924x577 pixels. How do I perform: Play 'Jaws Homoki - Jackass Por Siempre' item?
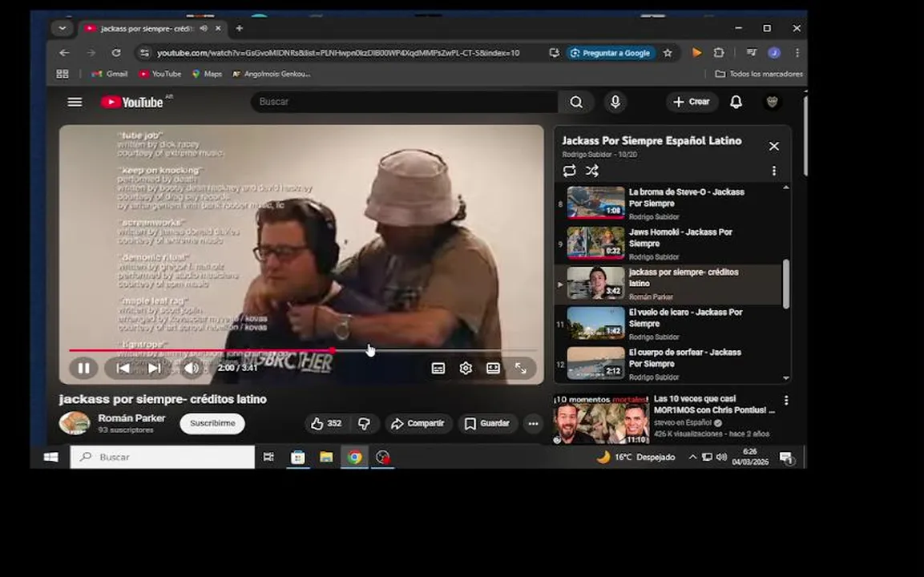tap(668, 244)
